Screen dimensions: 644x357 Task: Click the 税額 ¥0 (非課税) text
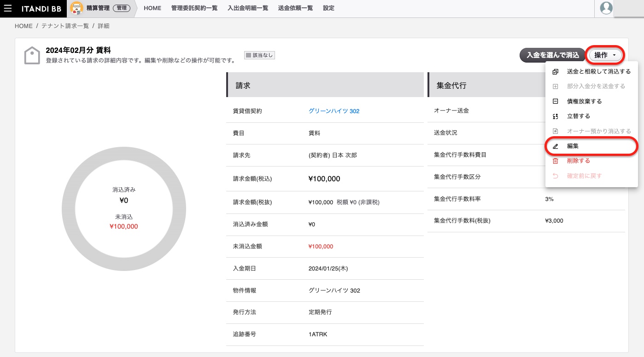358,202
